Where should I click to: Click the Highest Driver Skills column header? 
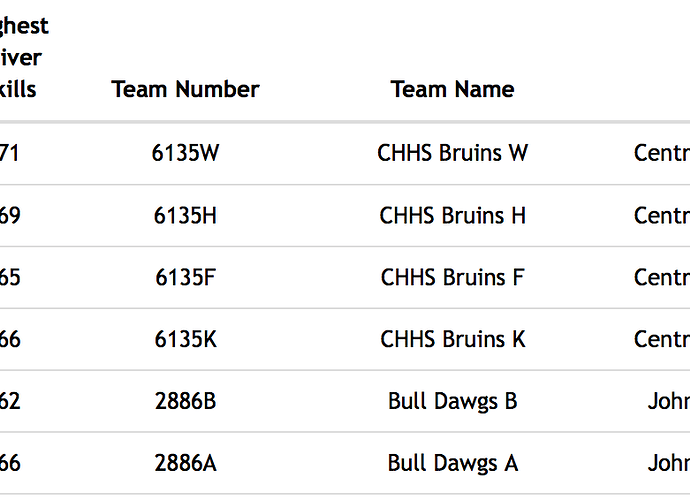point(22,57)
